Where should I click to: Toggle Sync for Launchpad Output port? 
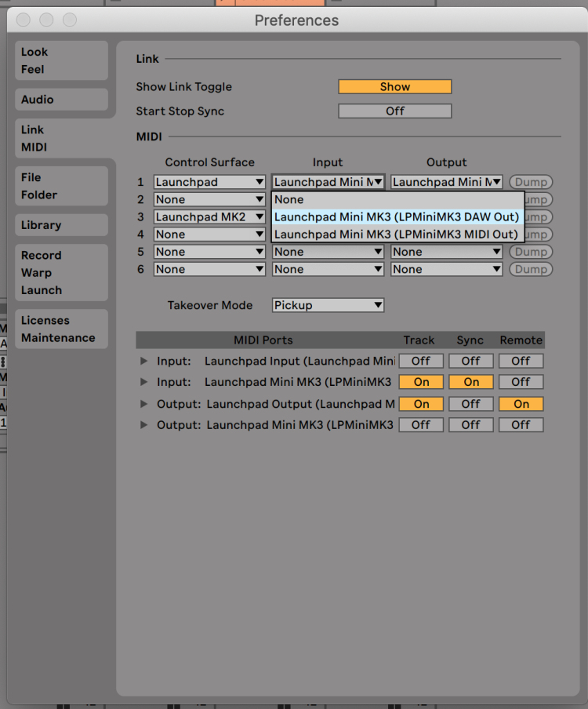470,404
